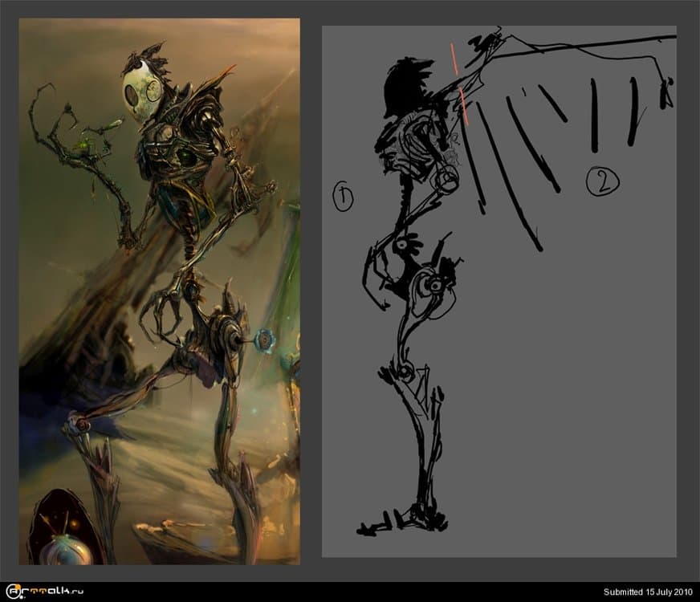This screenshot has width=700, height=602.
Task: Click the sketch figure's feet
Action: 401,522
